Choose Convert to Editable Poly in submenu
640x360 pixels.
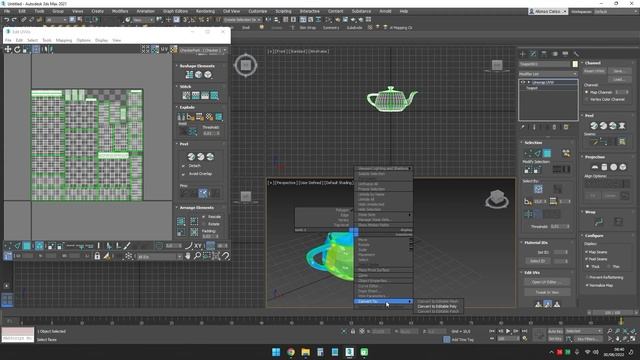[x=437, y=307]
